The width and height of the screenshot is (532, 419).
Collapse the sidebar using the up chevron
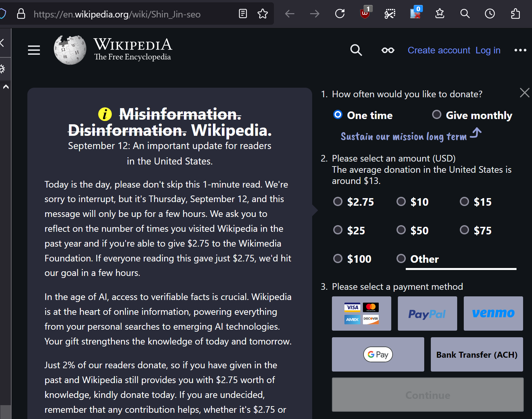tap(6, 87)
